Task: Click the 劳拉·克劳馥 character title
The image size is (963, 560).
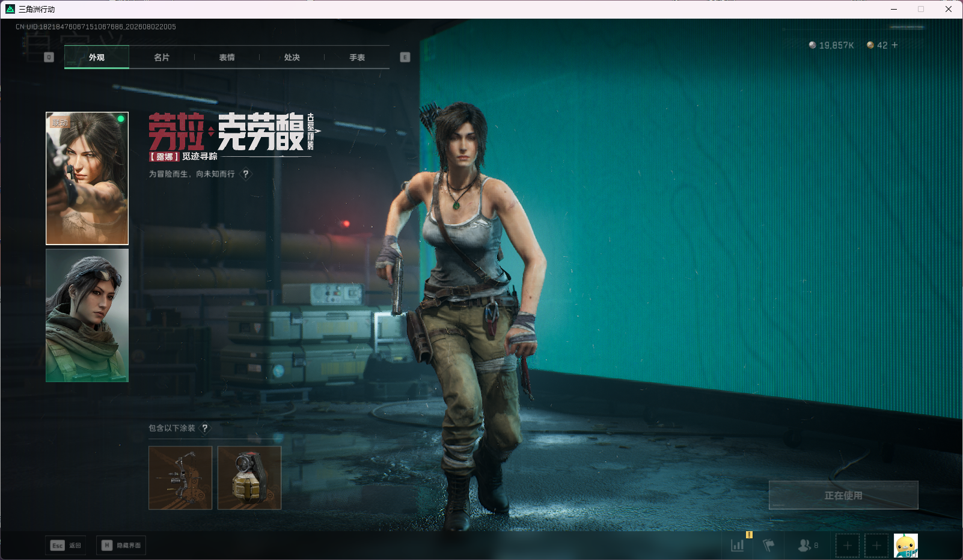Action: pos(226,132)
